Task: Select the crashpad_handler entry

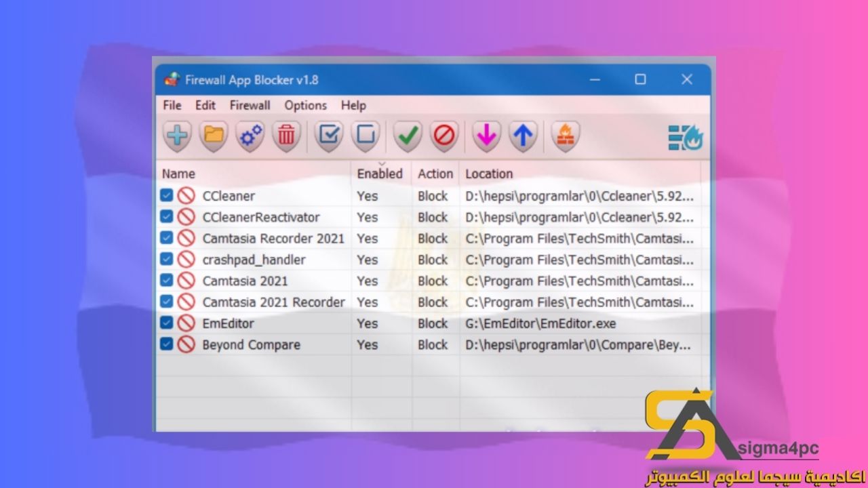Action: pyautogui.click(x=254, y=260)
